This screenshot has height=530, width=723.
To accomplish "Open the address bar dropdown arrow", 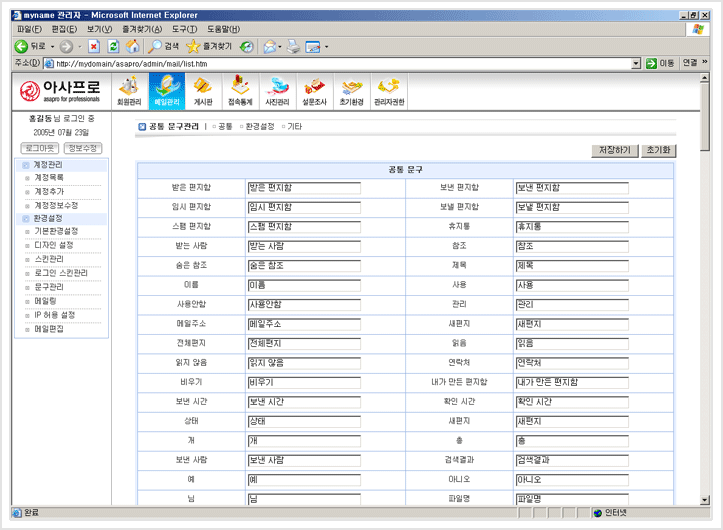I will pos(636,63).
